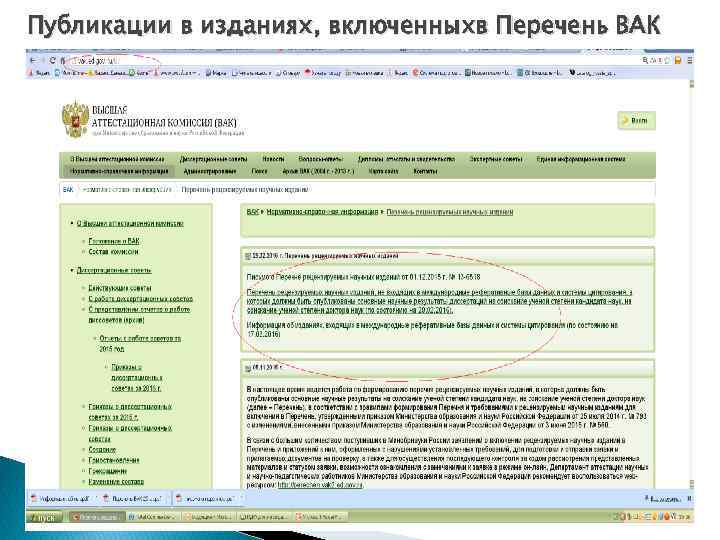Open sidebar link Изменение состава
720x540 pixels.
(116, 482)
